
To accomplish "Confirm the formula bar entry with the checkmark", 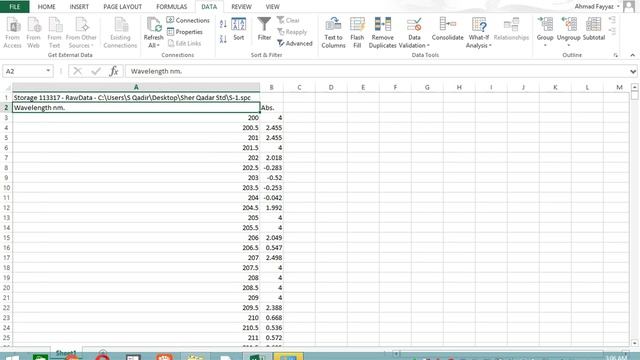I will [x=96, y=71].
